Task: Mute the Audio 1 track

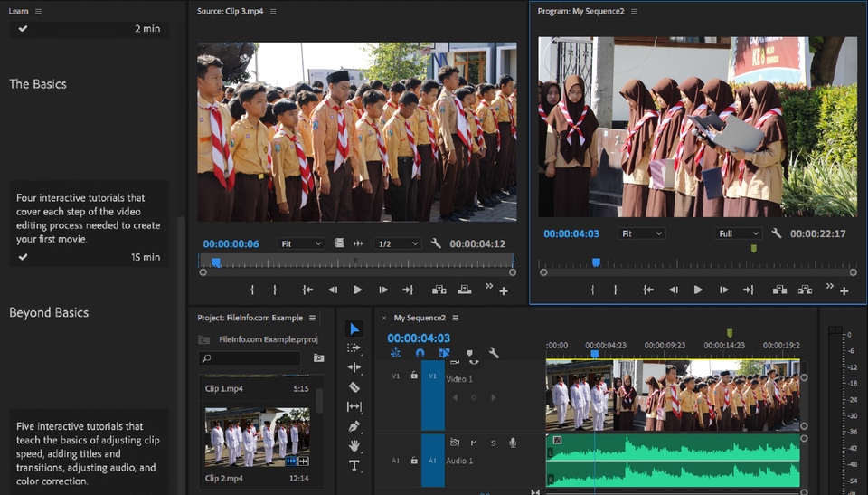Action: (x=474, y=443)
